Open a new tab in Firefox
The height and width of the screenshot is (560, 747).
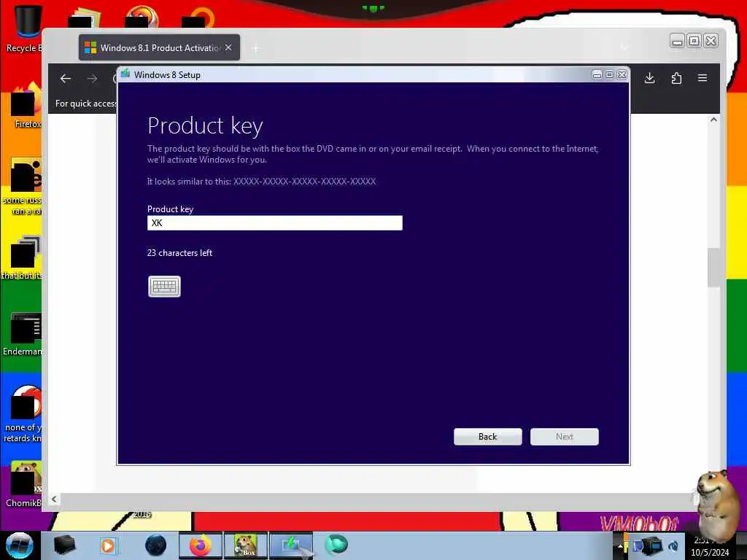pyautogui.click(x=256, y=48)
